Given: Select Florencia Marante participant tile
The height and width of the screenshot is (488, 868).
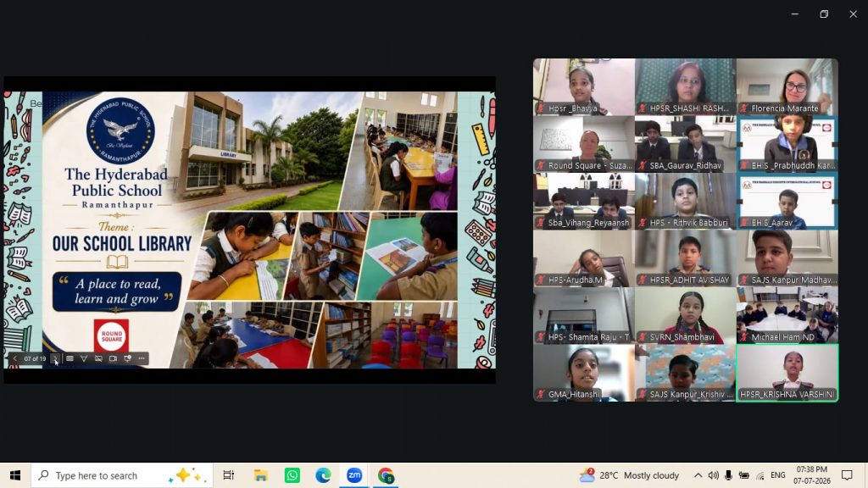Looking at the screenshot, I should coord(787,87).
